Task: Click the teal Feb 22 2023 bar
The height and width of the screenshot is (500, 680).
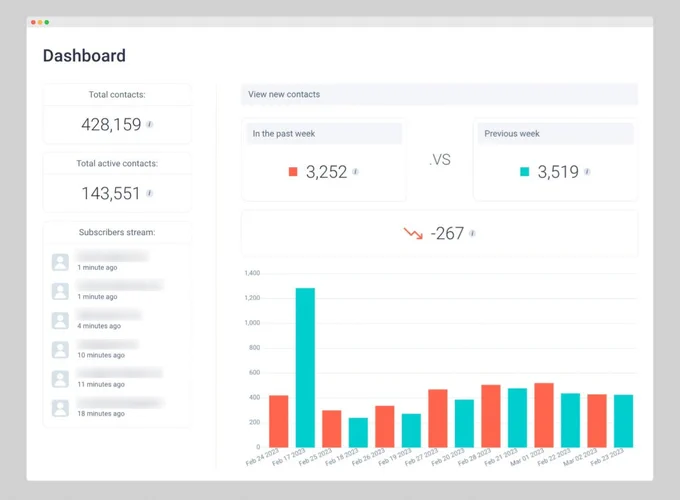Action: tap(570, 420)
